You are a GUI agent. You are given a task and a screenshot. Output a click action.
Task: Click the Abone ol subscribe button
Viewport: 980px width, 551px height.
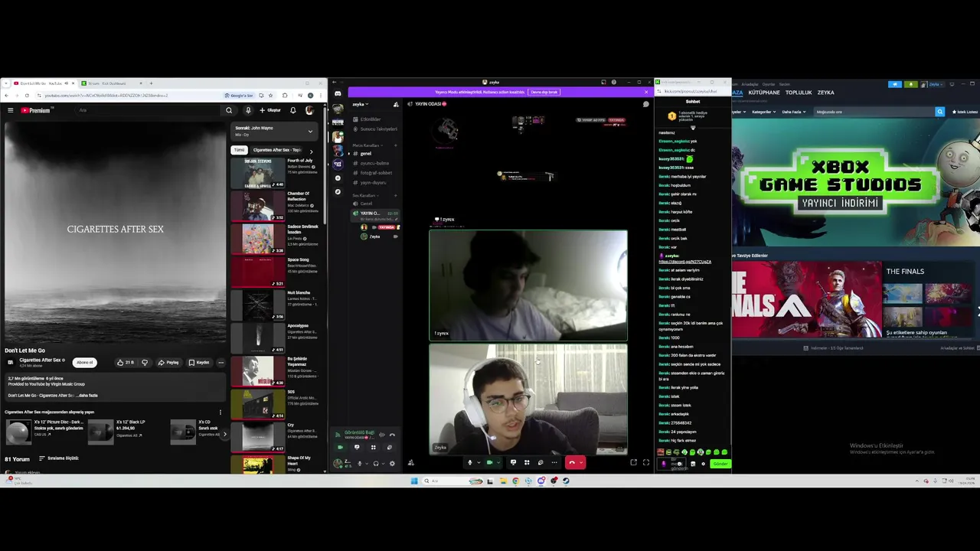84,363
